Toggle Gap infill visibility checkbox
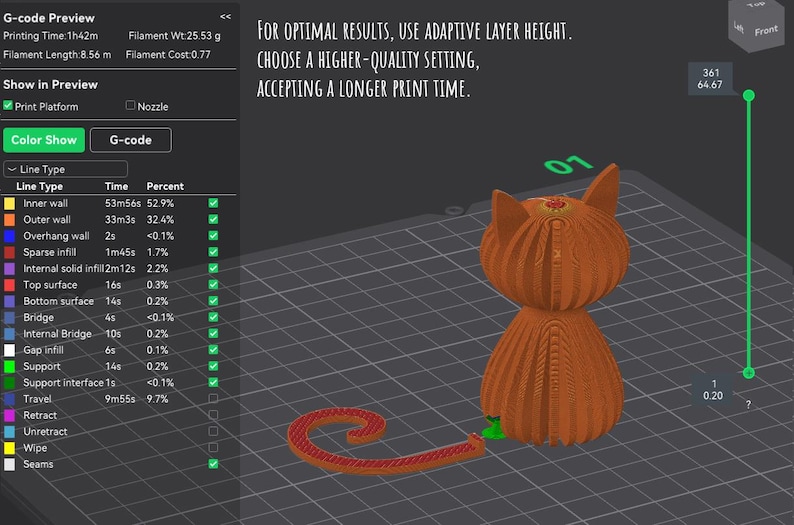794x525 pixels. tap(213, 350)
